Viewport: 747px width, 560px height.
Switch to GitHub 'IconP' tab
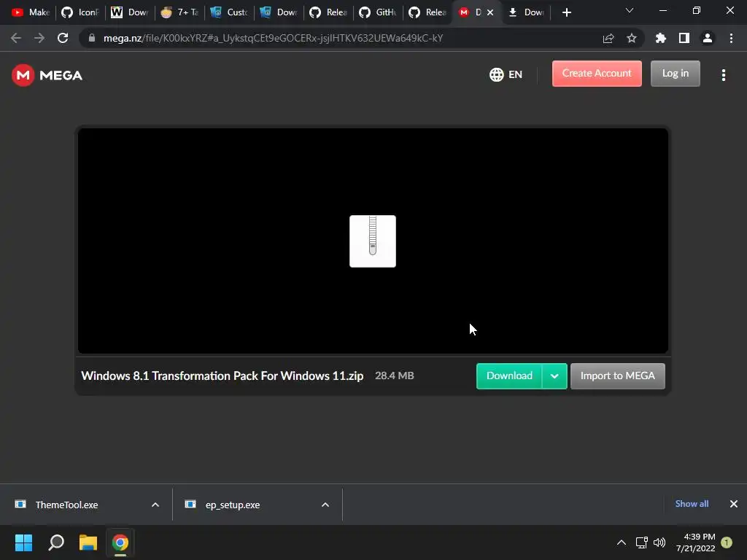80,12
